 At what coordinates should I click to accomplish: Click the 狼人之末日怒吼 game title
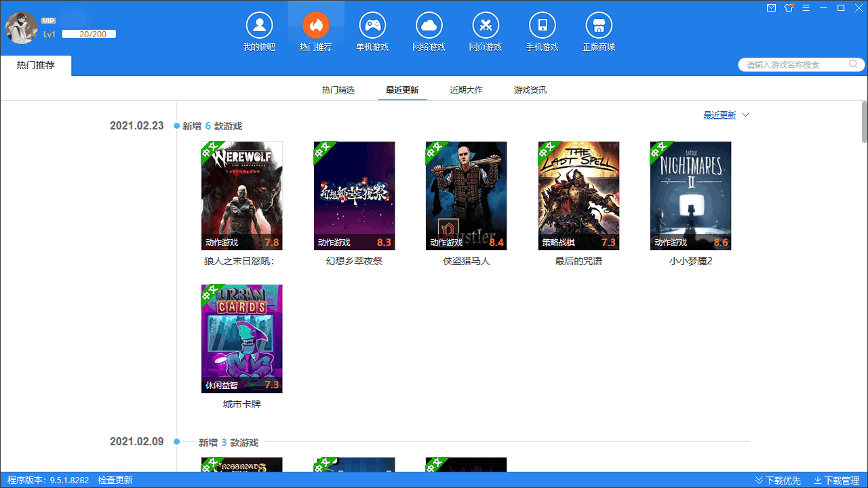tap(239, 261)
